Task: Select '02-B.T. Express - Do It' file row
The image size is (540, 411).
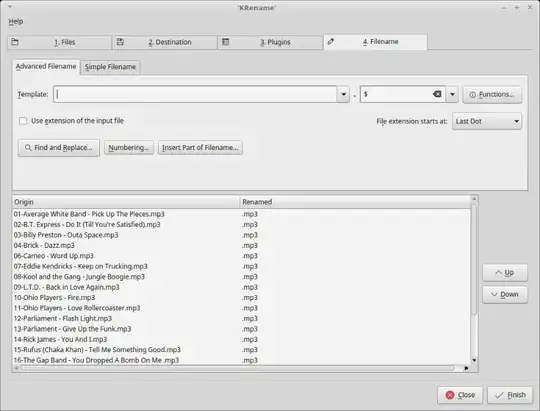Action: tap(241, 225)
